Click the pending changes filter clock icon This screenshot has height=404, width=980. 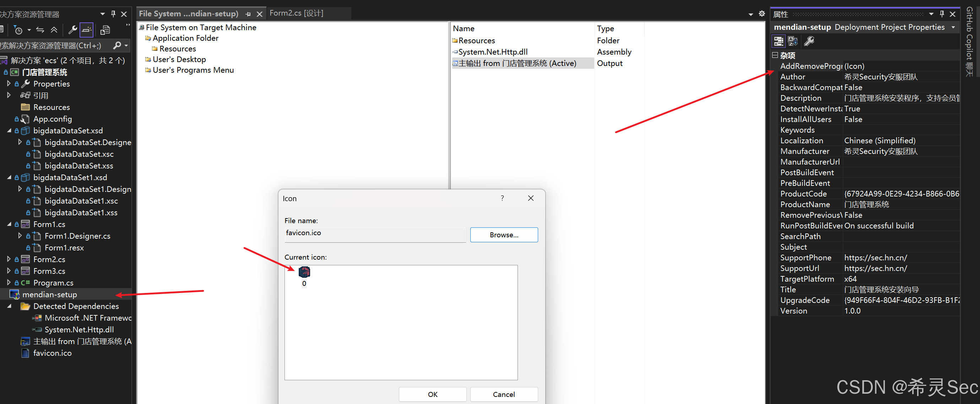tap(18, 30)
